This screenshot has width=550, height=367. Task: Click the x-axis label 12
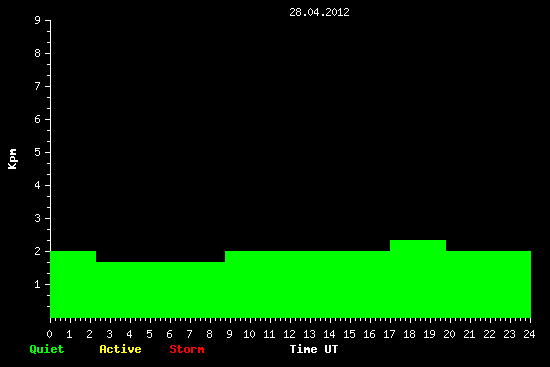pos(289,334)
